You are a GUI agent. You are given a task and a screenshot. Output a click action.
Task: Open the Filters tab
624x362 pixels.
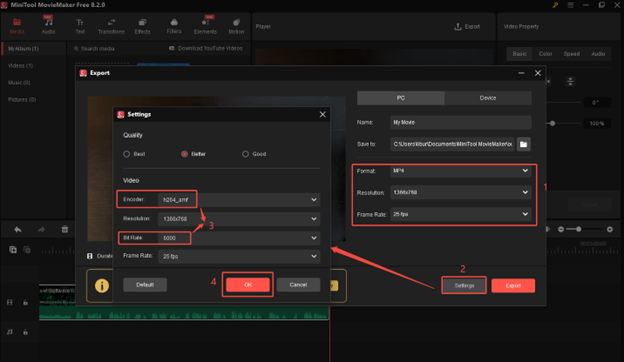[x=174, y=26]
